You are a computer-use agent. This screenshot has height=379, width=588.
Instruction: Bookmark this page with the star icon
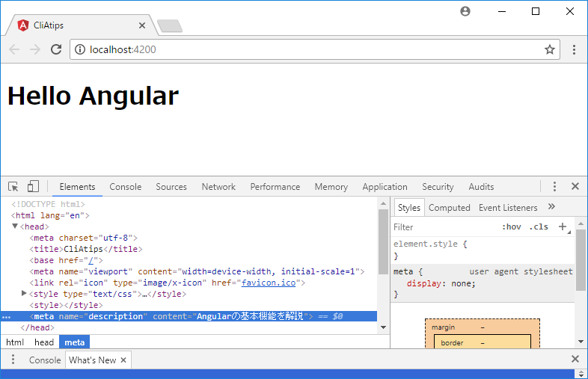[550, 49]
